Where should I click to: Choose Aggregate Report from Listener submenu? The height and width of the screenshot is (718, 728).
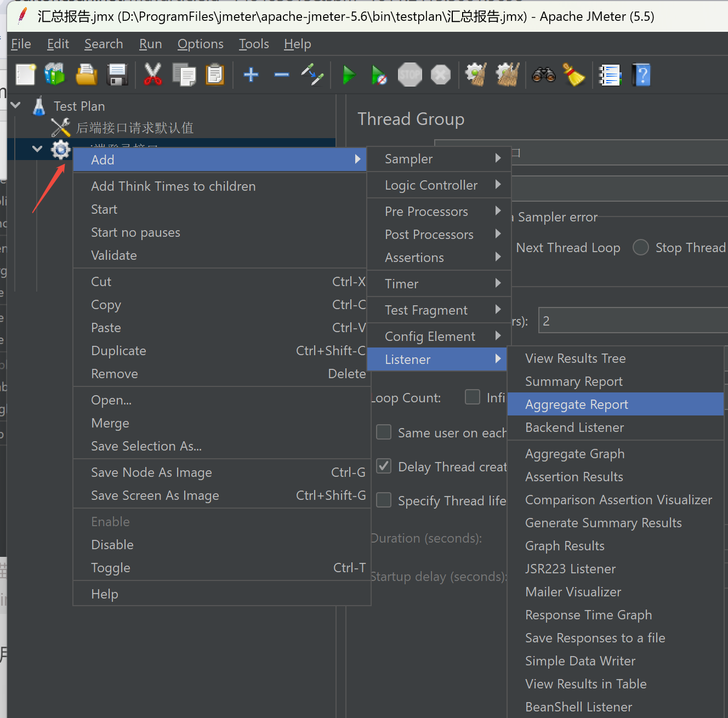pos(616,404)
